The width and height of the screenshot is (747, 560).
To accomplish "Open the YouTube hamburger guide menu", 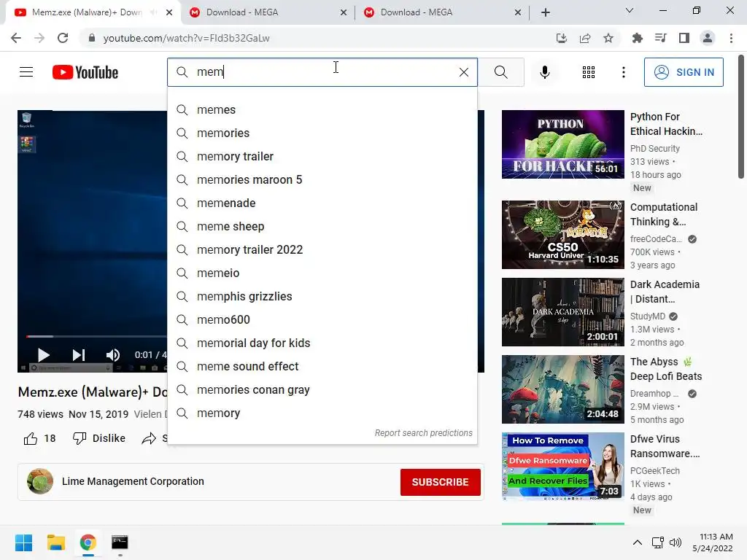I will coord(26,72).
